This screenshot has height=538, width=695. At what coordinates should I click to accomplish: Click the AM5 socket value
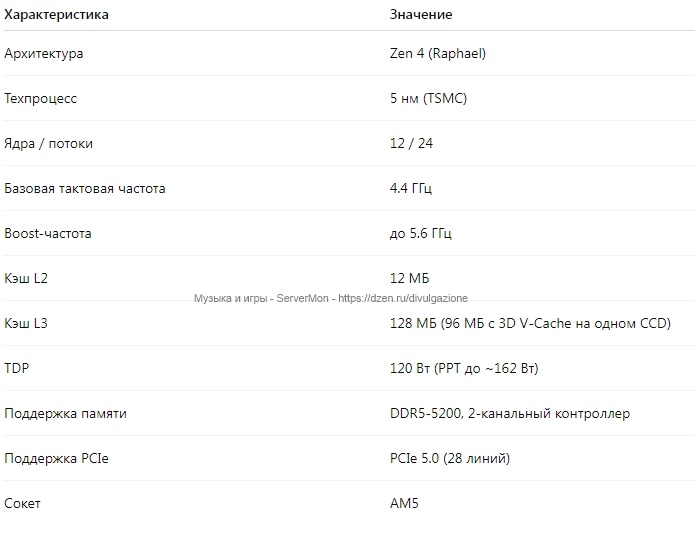coord(404,503)
